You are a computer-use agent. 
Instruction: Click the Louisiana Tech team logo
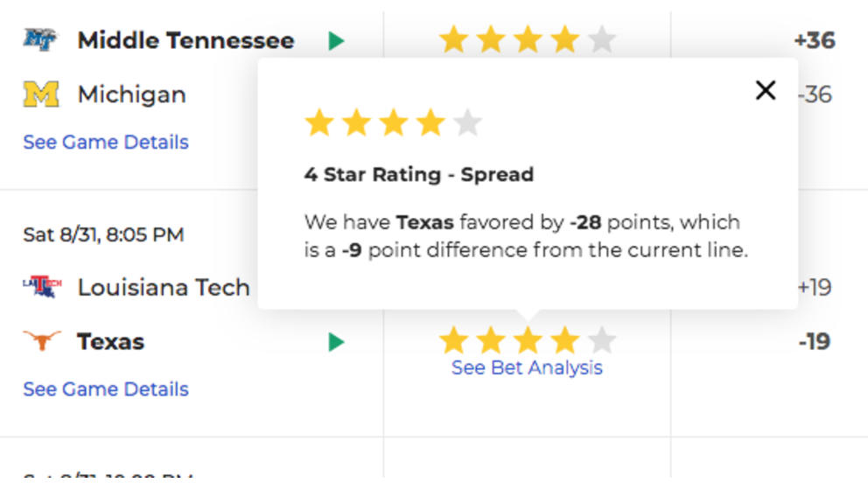[x=42, y=287]
